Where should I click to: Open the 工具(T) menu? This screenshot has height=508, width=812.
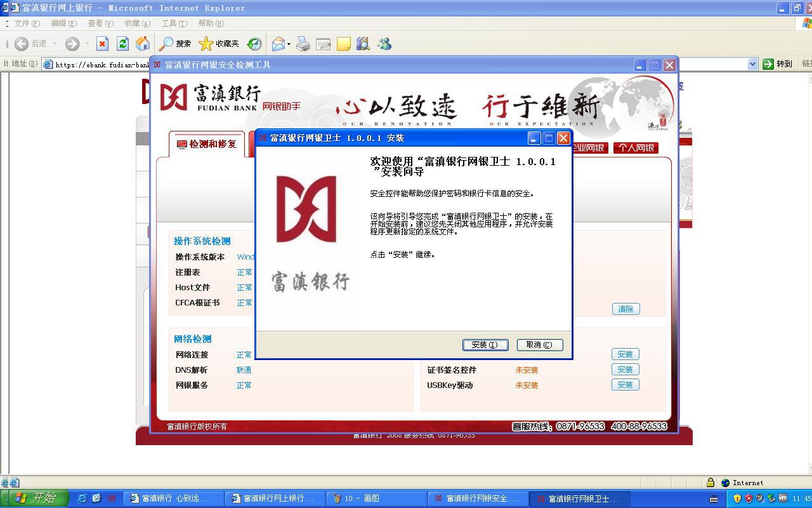pos(174,23)
